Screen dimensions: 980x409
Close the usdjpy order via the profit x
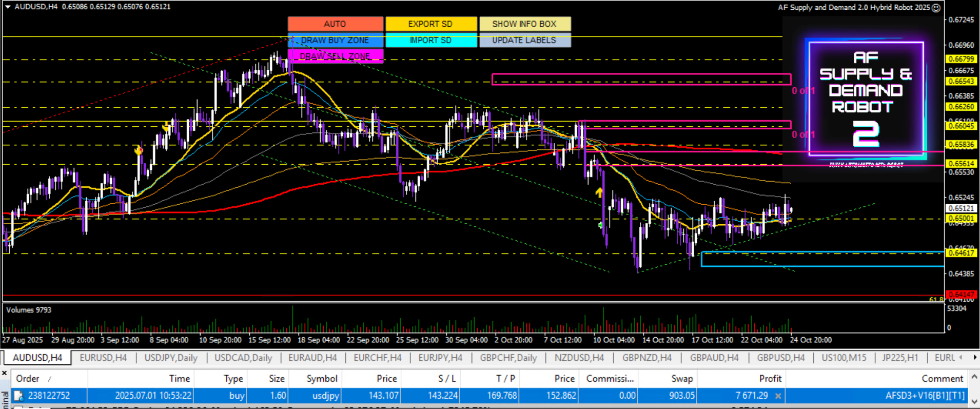pos(778,396)
